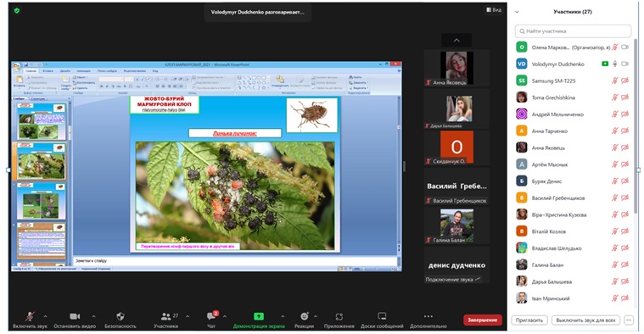Click the Вид layout icon at top

point(489,9)
